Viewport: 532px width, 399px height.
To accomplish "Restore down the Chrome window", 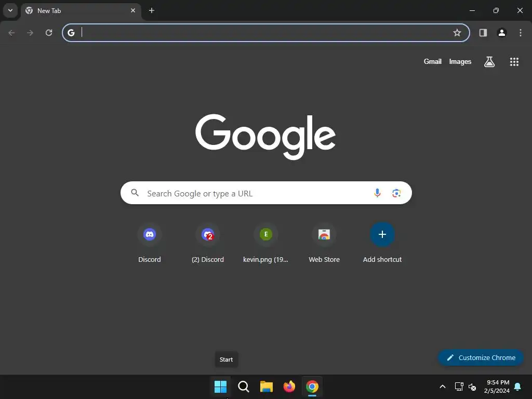I will [496, 10].
